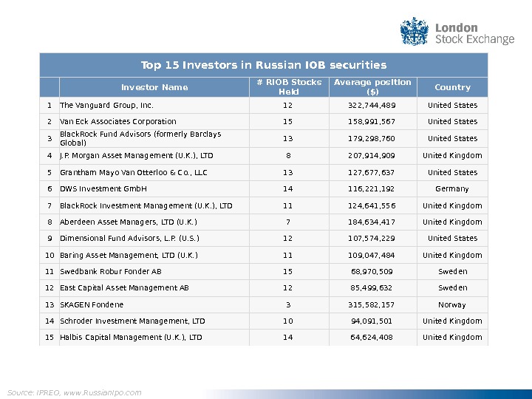
Task: Click average position value 158,991,567
Action: tap(372, 121)
